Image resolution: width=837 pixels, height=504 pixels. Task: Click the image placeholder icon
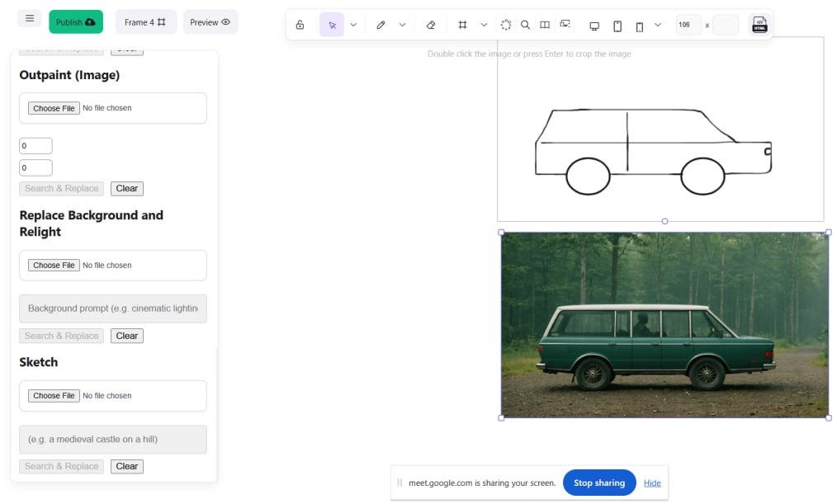point(565,24)
